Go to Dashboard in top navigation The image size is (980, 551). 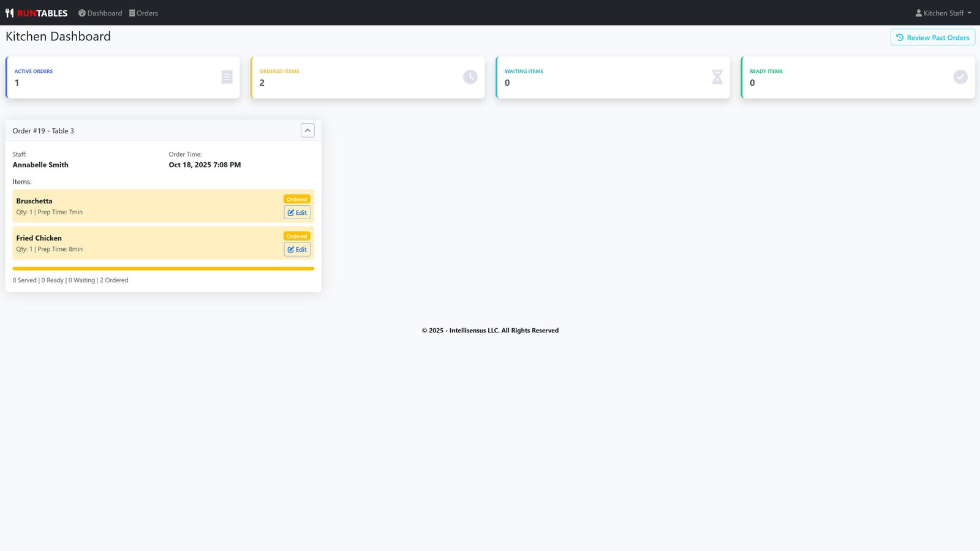[x=100, y=13]
